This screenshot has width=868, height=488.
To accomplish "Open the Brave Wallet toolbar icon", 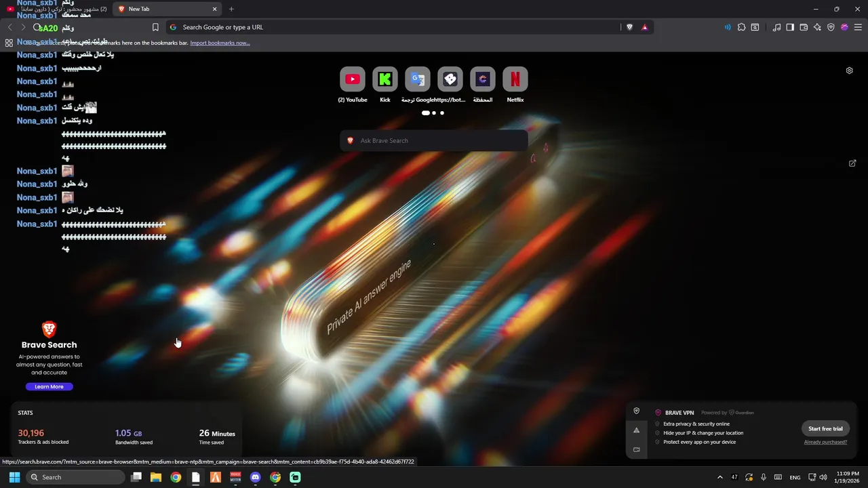I will coord(804,27).
